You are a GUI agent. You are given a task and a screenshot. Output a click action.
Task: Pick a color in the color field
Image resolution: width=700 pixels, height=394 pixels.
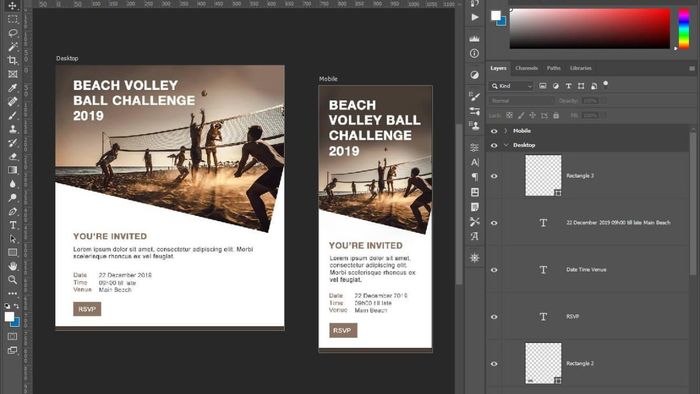[590, 28]
